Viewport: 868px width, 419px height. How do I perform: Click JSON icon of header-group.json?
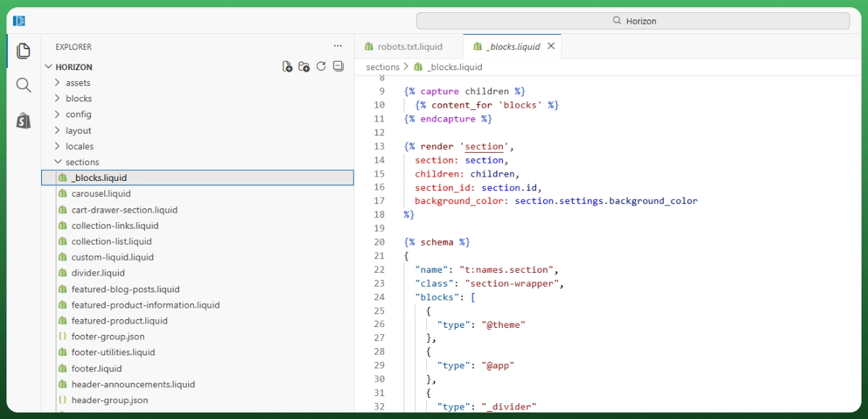pos(62,400)
